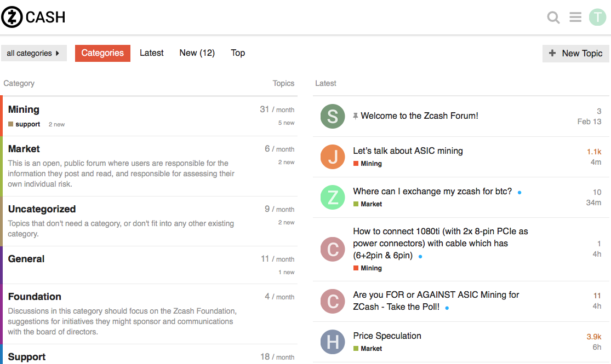Click blue unread dot on ASIC poll topic
The height and width of the screenshot is (364, 611).
pyautogui.click(x=447, y=308)
